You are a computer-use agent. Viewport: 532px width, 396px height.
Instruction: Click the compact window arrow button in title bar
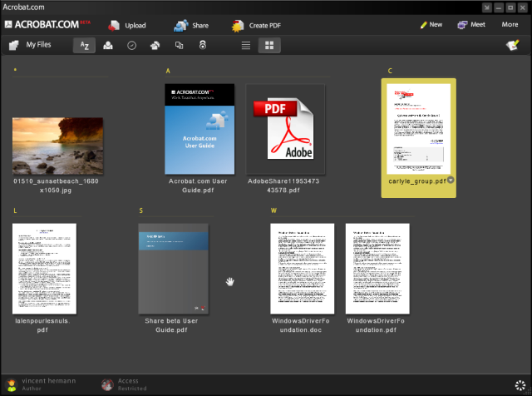(487, 7)
